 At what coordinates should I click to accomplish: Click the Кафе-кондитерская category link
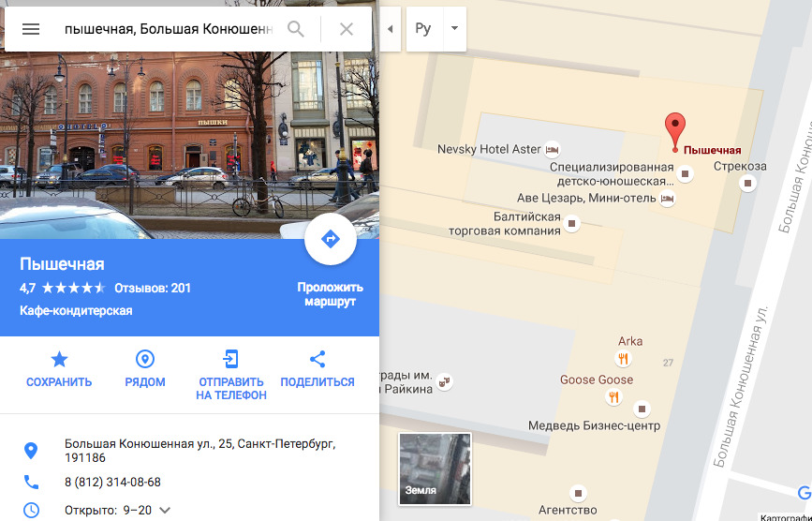pyautogui.click(x=76, y=311)
